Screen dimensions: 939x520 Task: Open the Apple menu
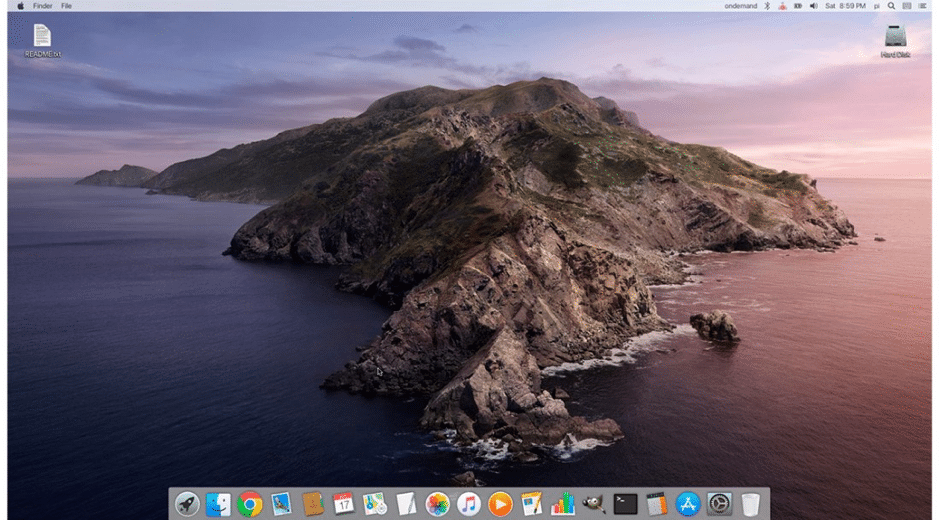click(20, 5)
